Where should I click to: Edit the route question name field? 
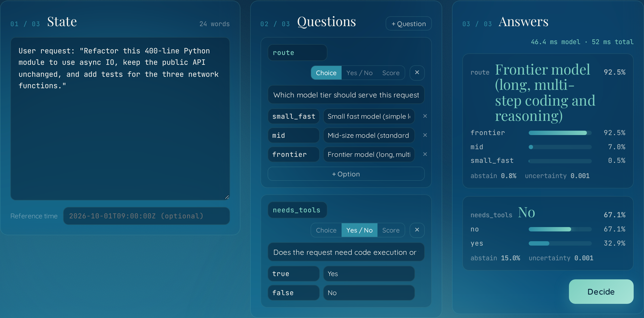click(297, 53)
